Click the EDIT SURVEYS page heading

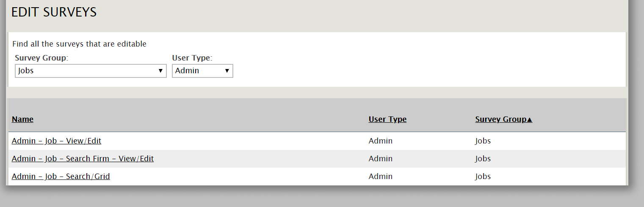54,12
